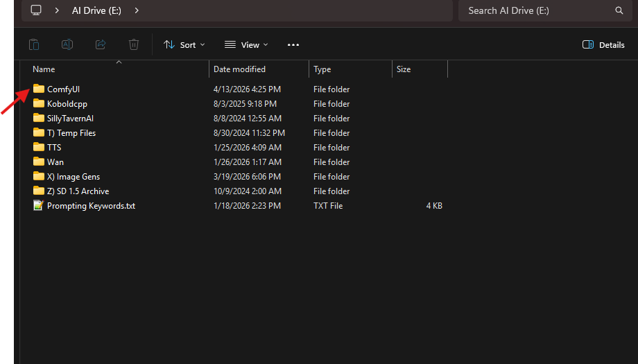Screen dimensions: 638x364
Task: Click date 8/8/2024 12:55 AM
Action: coord(248,119)
